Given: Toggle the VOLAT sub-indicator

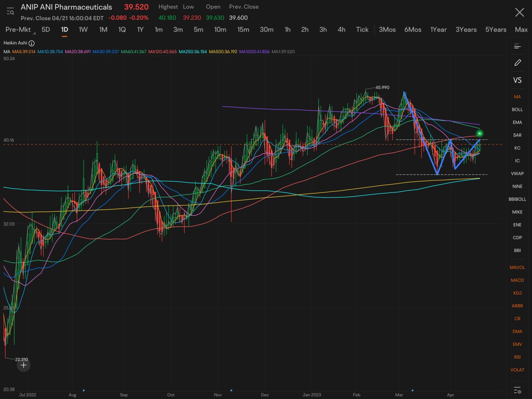Looking at the screenshot, I should pyautogui.click(x=517, y=370).
